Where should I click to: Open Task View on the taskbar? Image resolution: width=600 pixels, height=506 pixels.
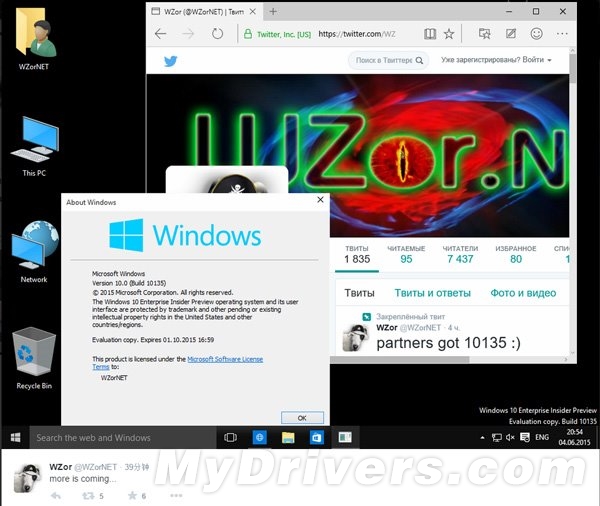coord(230,437)
